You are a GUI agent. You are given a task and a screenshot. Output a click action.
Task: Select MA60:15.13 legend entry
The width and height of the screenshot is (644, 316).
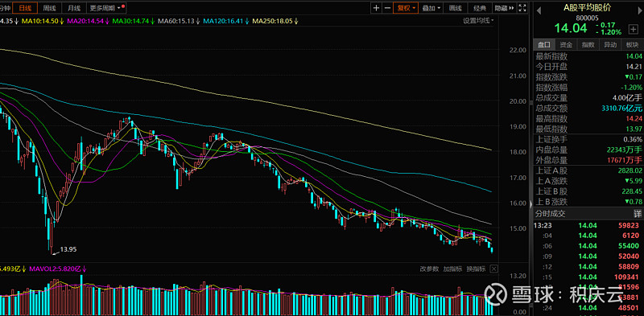[x=179, y=21]
